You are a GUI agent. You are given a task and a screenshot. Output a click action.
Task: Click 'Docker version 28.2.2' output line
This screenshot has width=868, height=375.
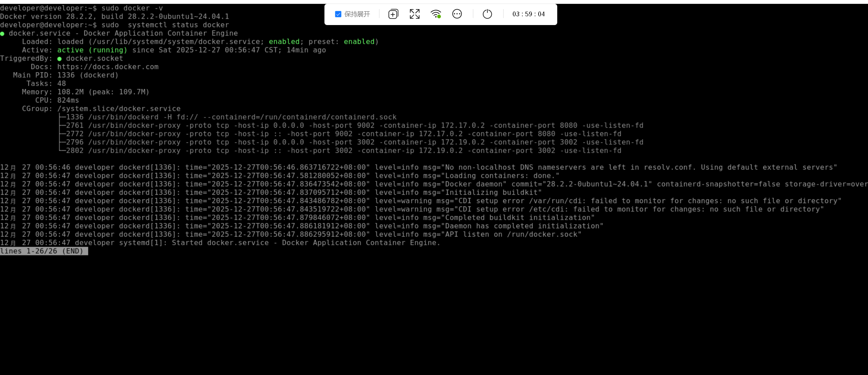[115, 17]
